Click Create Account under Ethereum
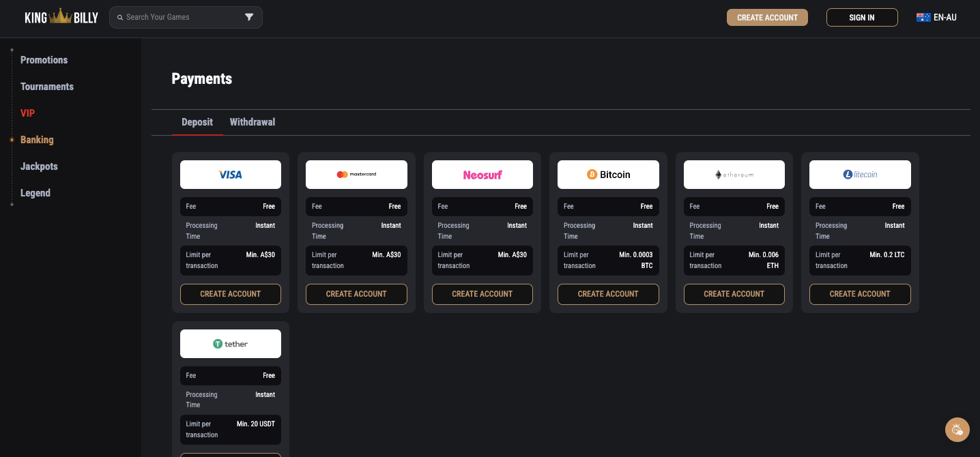Viewport: 980px width, 457px height. (x=734, y=294)
